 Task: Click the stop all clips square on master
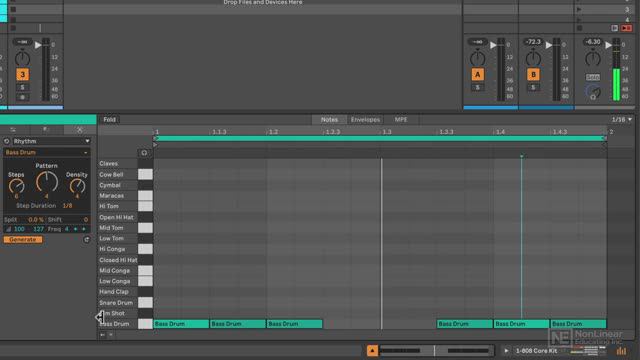click(x=580, y=28)
